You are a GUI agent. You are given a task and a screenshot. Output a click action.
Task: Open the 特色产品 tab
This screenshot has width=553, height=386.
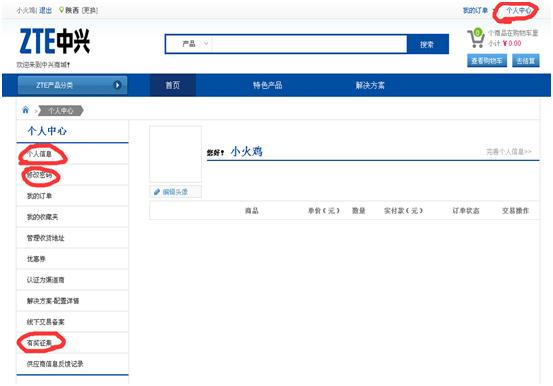coord(267,85)
